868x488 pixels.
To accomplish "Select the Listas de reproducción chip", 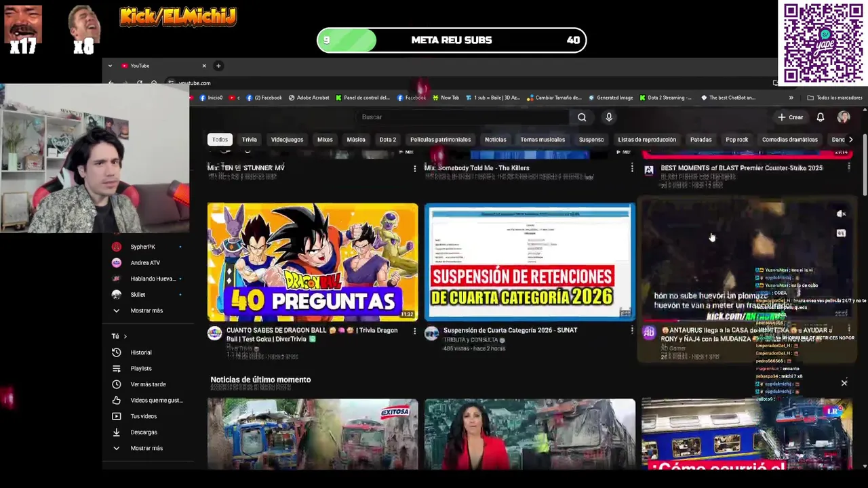I will (647, 140).
